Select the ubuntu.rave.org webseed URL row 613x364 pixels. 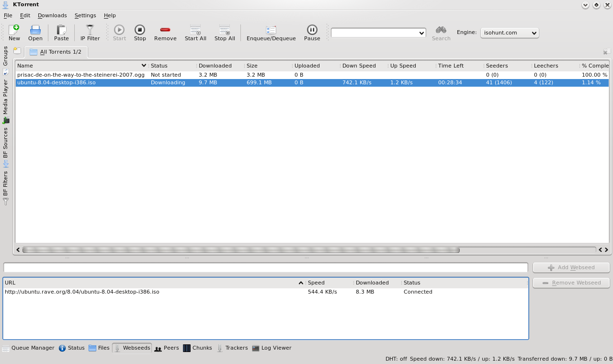click(266, 292)
